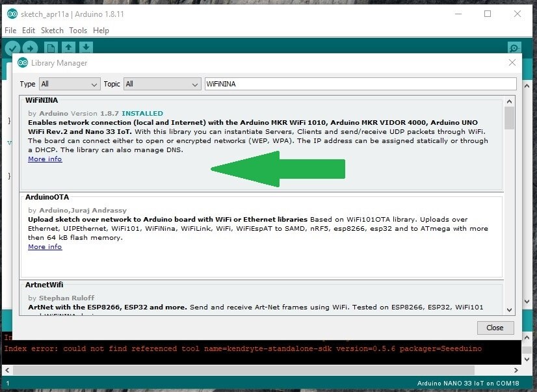The width and height of the screenshot is (537, 392).
Task: Open the Sketch menu
Action: [52, 31]
